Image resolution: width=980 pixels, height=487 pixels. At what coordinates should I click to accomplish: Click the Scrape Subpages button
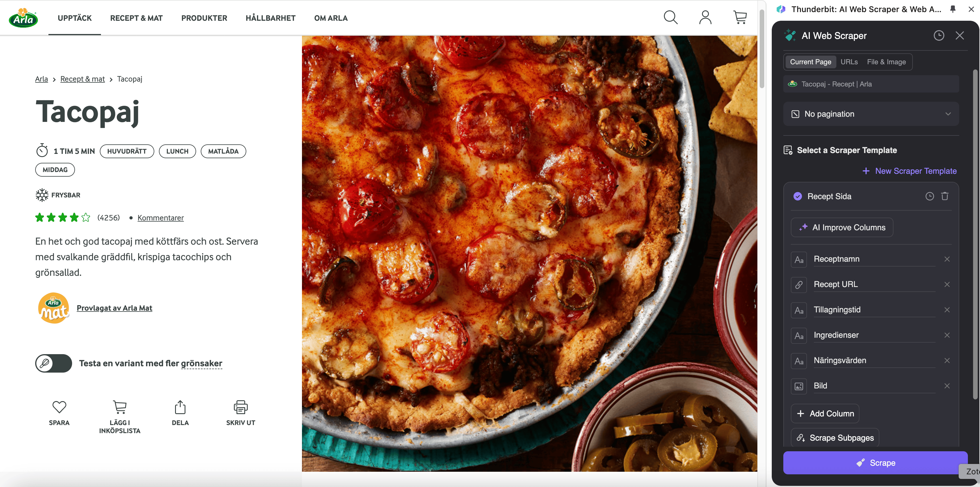click(835, 437)
